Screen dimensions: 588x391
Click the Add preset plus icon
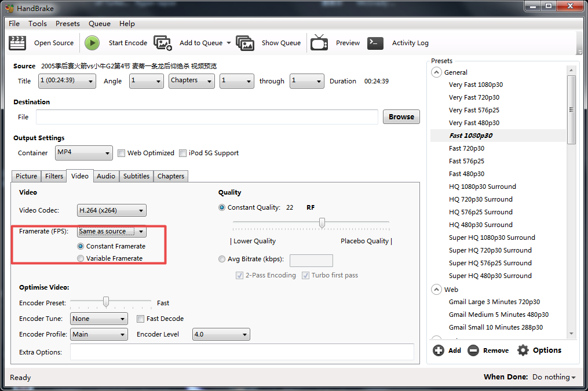(439, 350)
